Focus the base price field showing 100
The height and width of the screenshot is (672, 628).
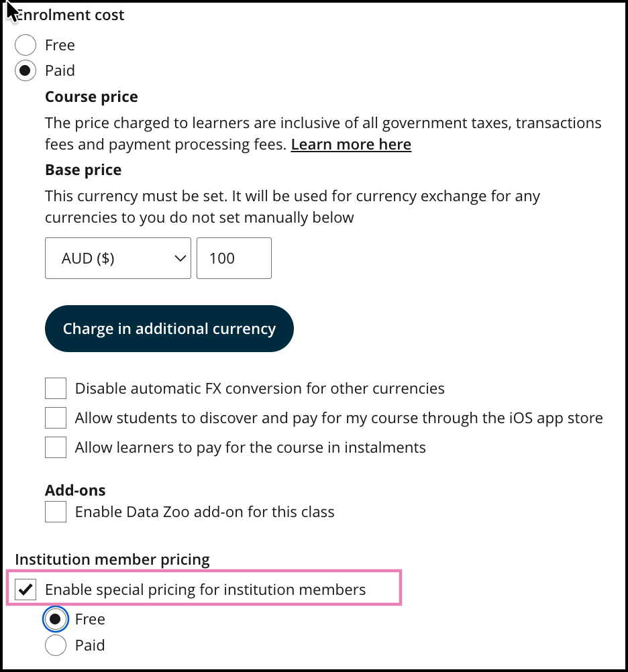click(233, 258)
